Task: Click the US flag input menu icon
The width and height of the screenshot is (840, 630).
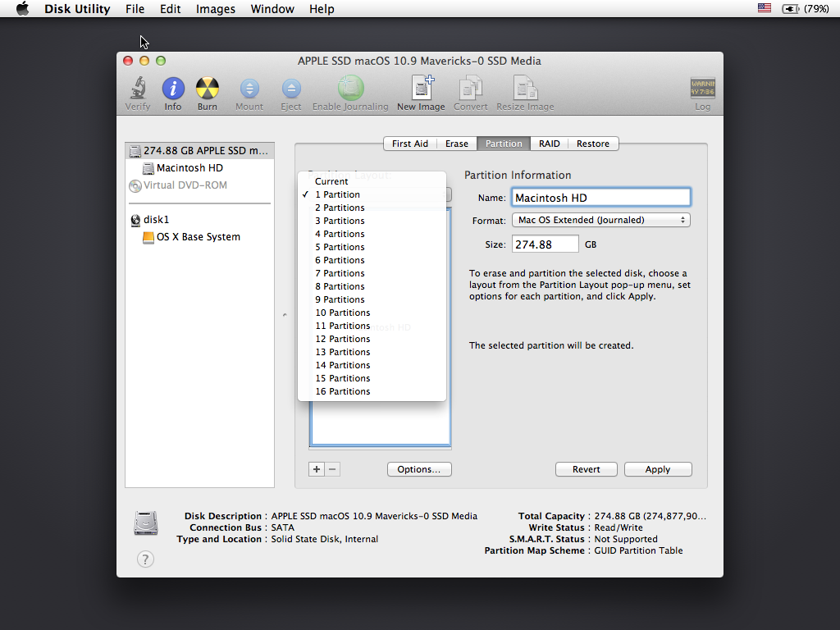Action: pyautogui.click(x=765, y=8)
